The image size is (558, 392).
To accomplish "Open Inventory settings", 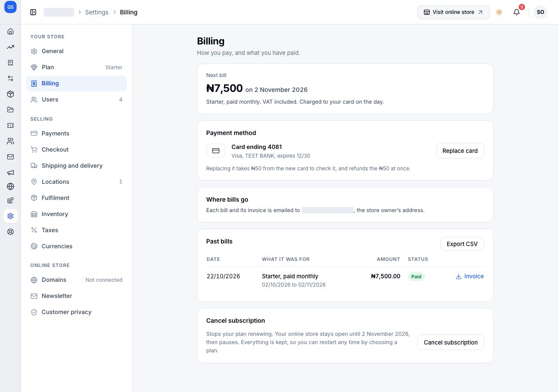I will (76, 214).
